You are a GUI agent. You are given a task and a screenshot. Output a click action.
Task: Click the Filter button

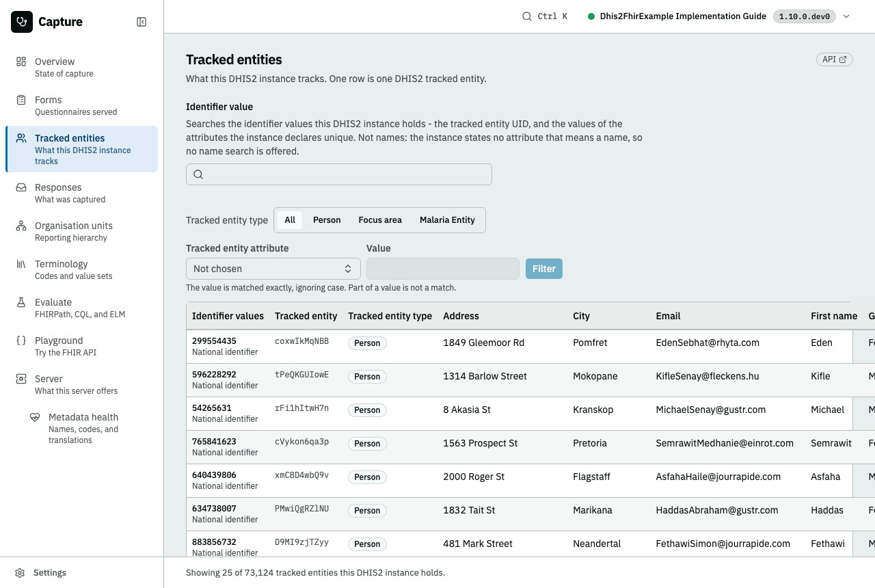click(x=544, y=269)
